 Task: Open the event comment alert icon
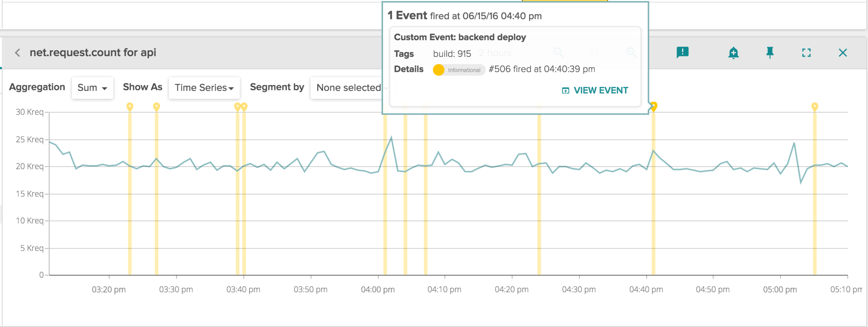coord(682,52)
